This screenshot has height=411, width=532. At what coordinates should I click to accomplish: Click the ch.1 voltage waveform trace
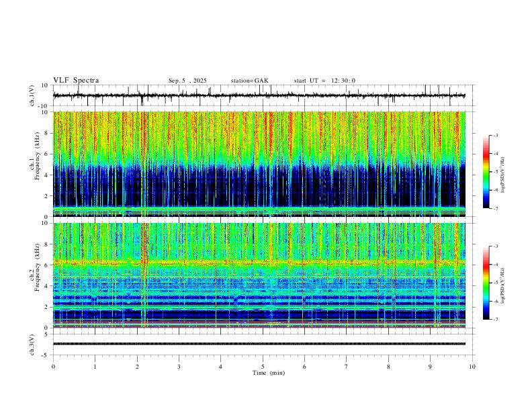pos(259,95)
